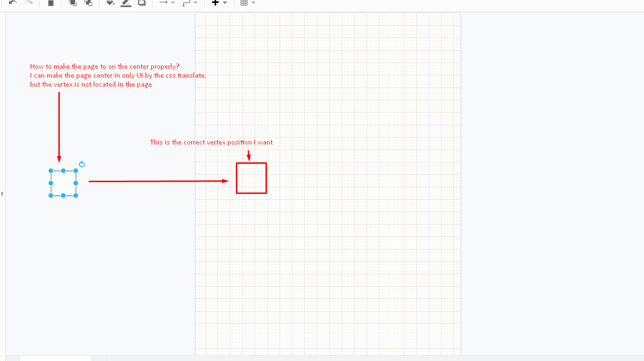Open the table options dropdown
Viewport: 644px width, 361px height.
253,4
